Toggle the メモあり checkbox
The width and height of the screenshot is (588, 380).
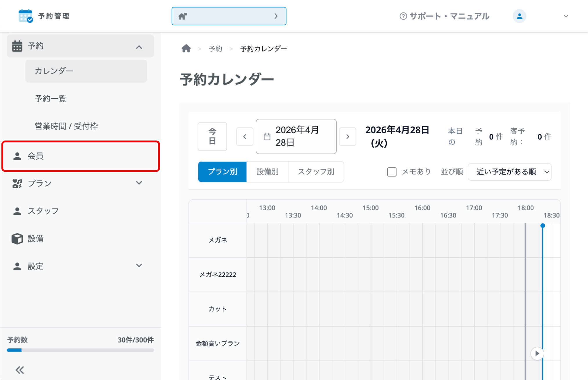[x=392, y=172]
